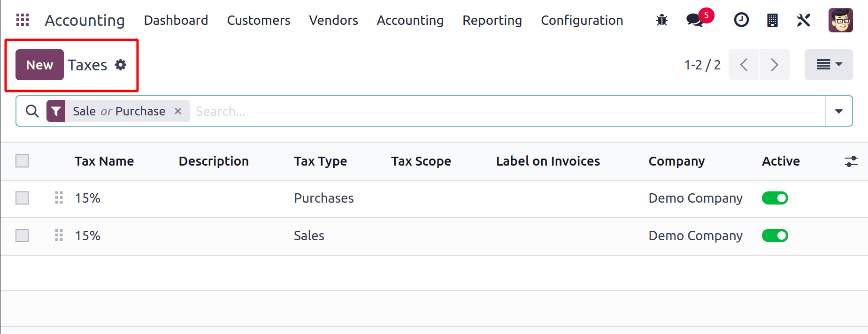This screenshot has height=334, width=868.
Task: Expand the search filter options dropdown
Action: (x=838, y=111)
